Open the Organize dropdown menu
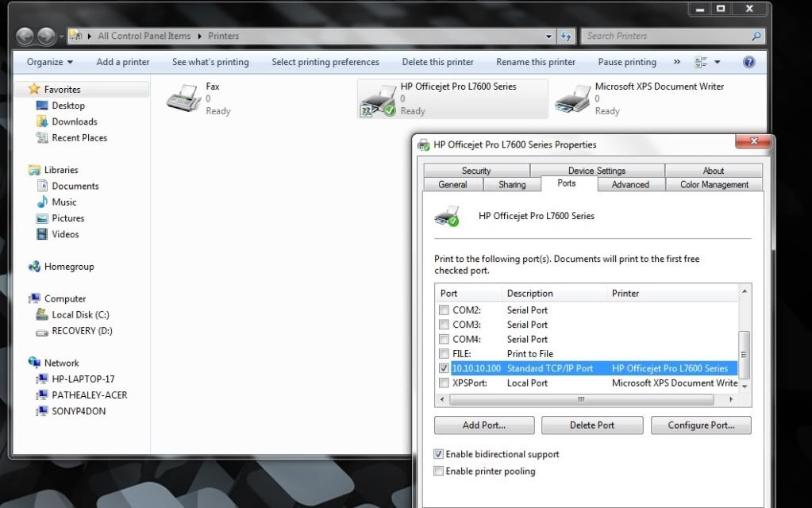The image size is (812, 508). tap(50, 62)
